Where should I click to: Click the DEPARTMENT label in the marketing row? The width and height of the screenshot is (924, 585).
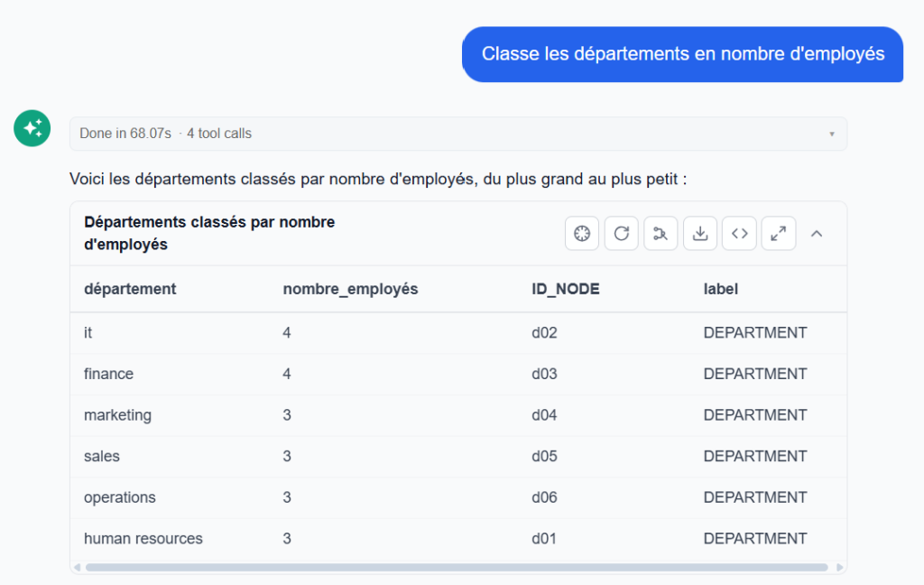pos(755,415)
